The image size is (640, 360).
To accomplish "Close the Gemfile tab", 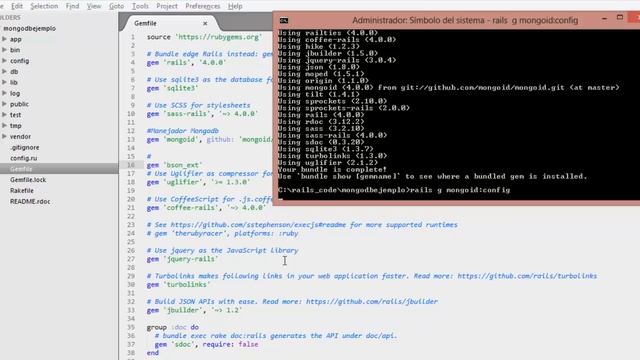I will click(x=205, y=24).
